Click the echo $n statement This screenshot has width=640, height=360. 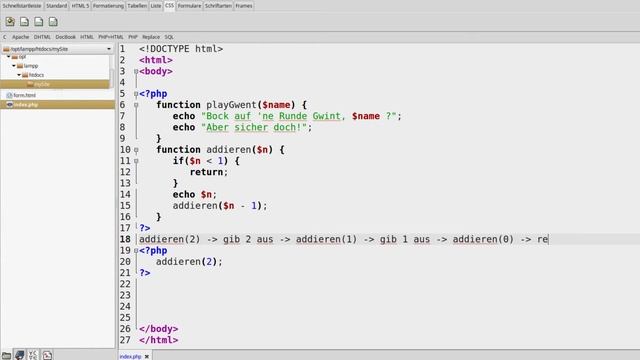click(x=195, y=195)
